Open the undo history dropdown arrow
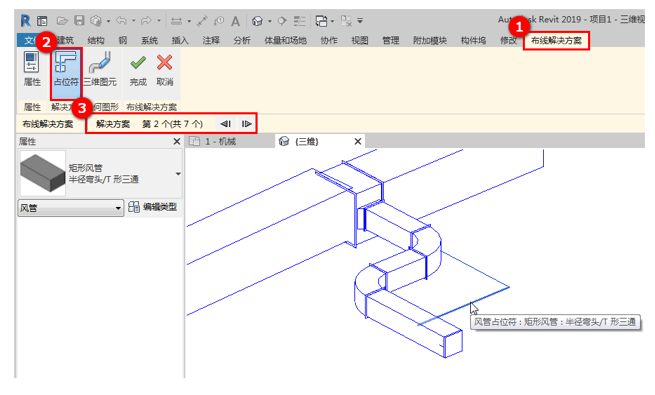Screen dimensions: 655x395 click(134, 20)
